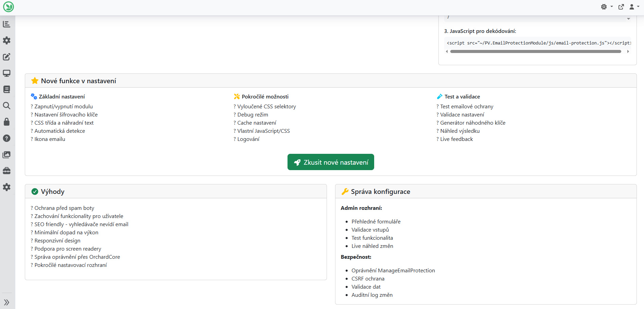This screenshot has width=644, height=309.
Task: Click the Nastavení šifrovacího klíče item
Action: click(64, 115)
